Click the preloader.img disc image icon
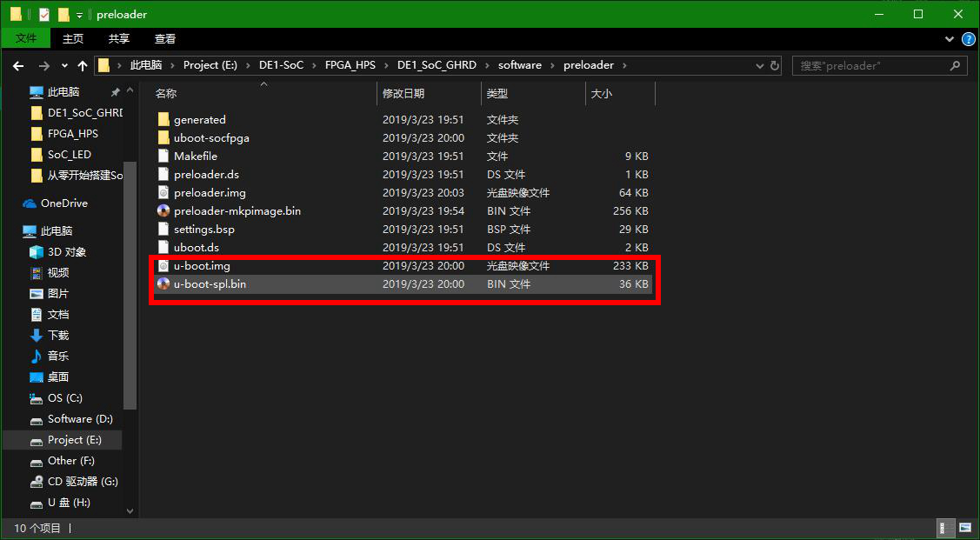Image resolution: width=980 pixels, height=540 pixels. pos(163,192)
